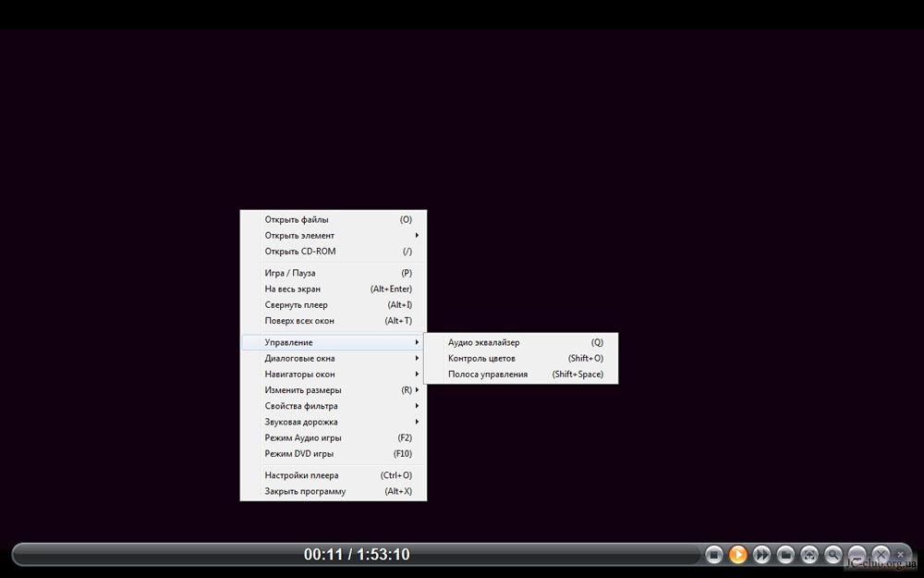
Task: Click the magnifying glass icon
Action: coord(833,555)
